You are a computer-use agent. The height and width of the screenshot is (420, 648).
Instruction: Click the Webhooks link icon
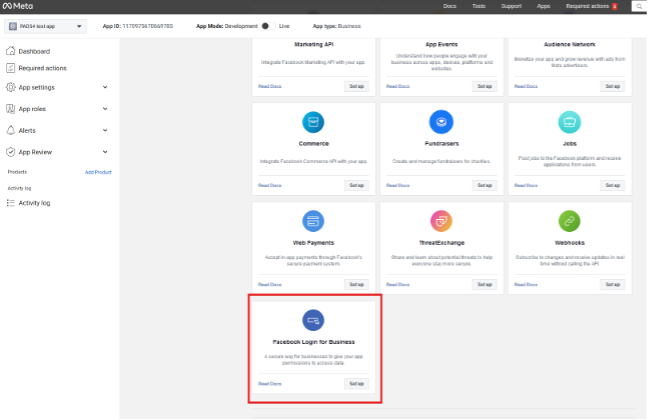[569, 221]
